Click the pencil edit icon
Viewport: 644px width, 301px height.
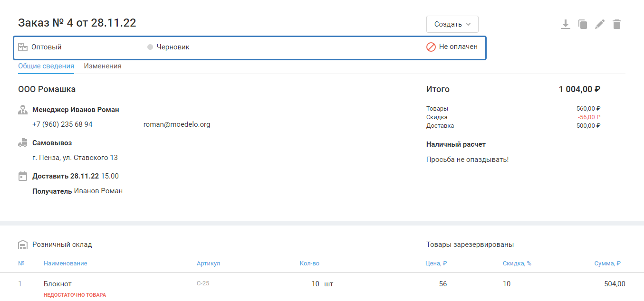600,24
